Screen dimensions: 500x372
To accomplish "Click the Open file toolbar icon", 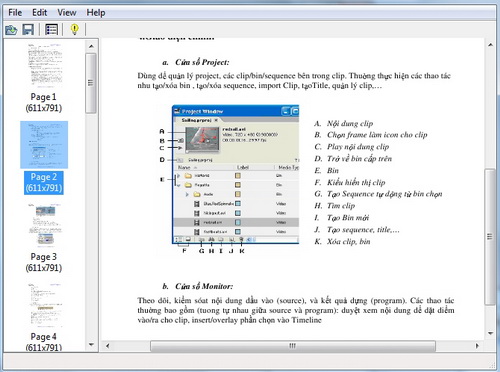I will pos(11,30).
